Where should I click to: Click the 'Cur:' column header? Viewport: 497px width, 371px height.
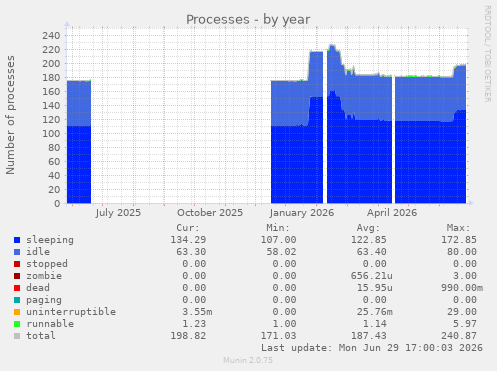point(188,228)
